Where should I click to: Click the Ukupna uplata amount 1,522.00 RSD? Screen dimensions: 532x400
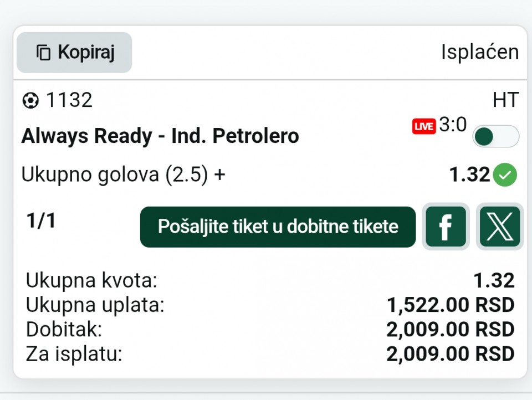tap(451, 305)
